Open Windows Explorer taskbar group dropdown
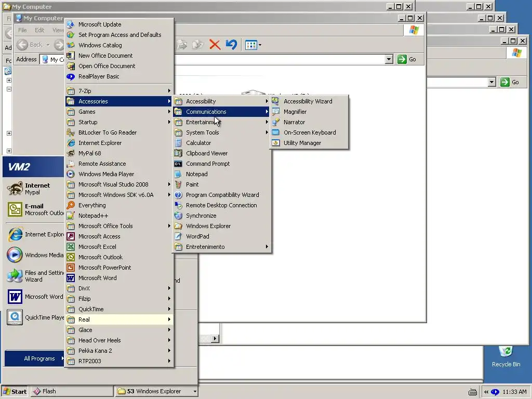Screen dimensions: 532x399 coord(195,391)
